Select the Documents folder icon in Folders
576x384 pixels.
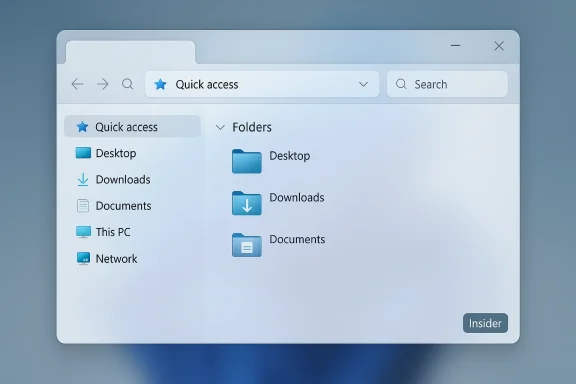point(246,245)
